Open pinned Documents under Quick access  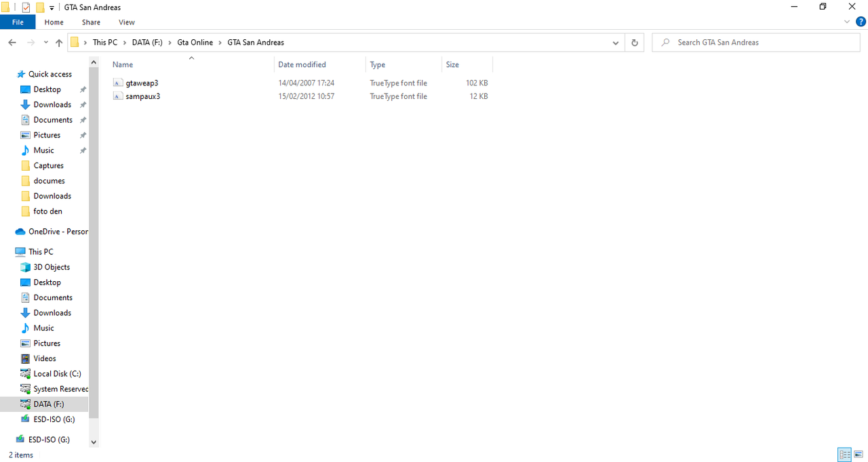pos(53,120)
